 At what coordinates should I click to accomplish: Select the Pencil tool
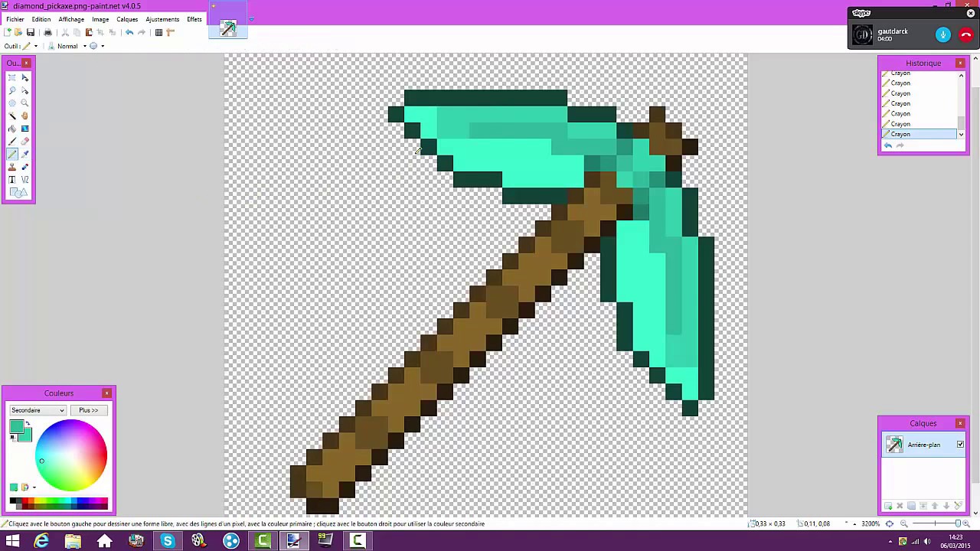pyautogui.click(x=11, y=154)
